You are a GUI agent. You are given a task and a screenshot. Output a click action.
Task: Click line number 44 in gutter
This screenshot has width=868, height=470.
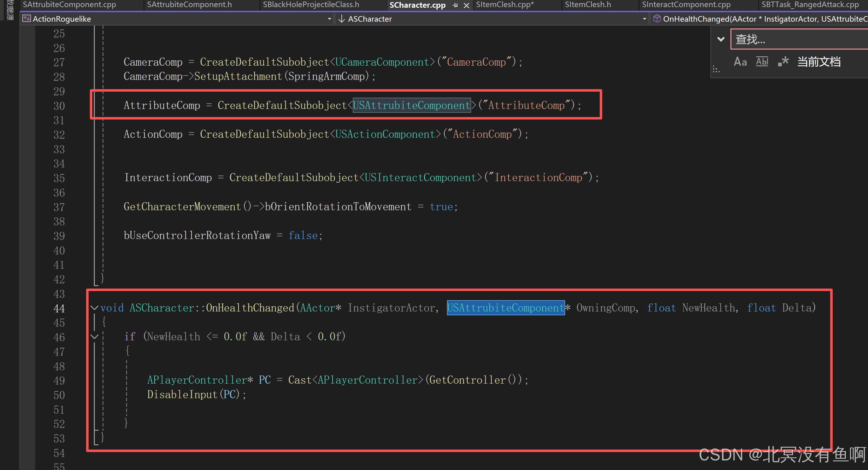pos(59,308)
